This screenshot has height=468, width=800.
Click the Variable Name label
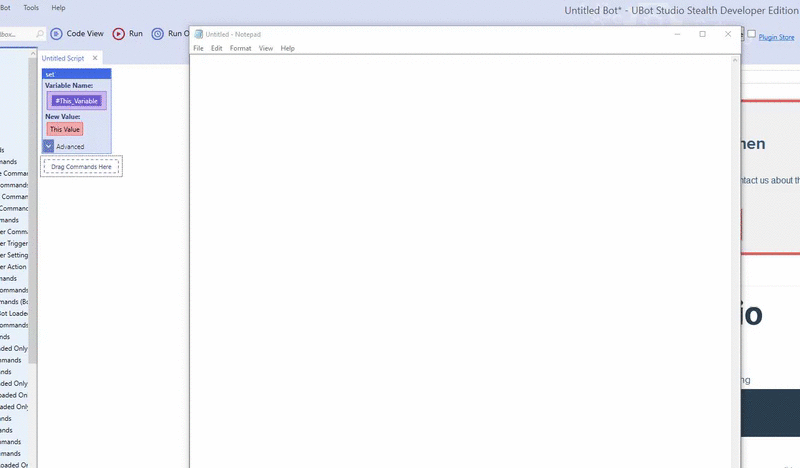(69, 85)
